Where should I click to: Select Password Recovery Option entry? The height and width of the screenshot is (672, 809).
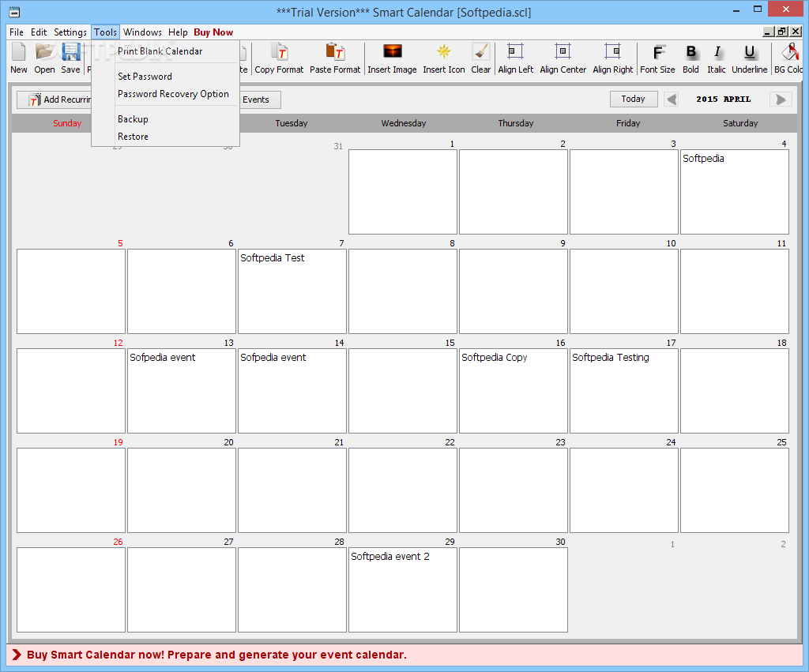pos(165,94)
